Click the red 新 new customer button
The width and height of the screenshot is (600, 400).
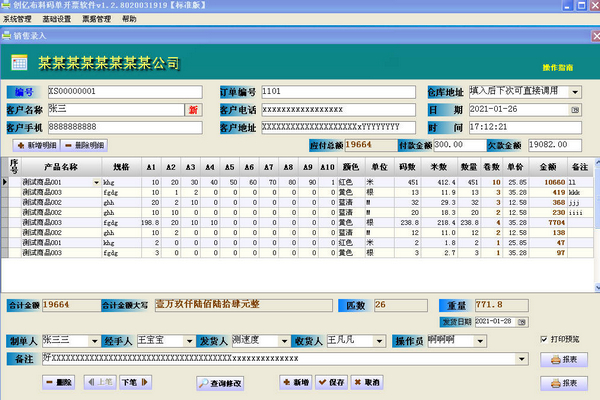(x=194, y=109)
